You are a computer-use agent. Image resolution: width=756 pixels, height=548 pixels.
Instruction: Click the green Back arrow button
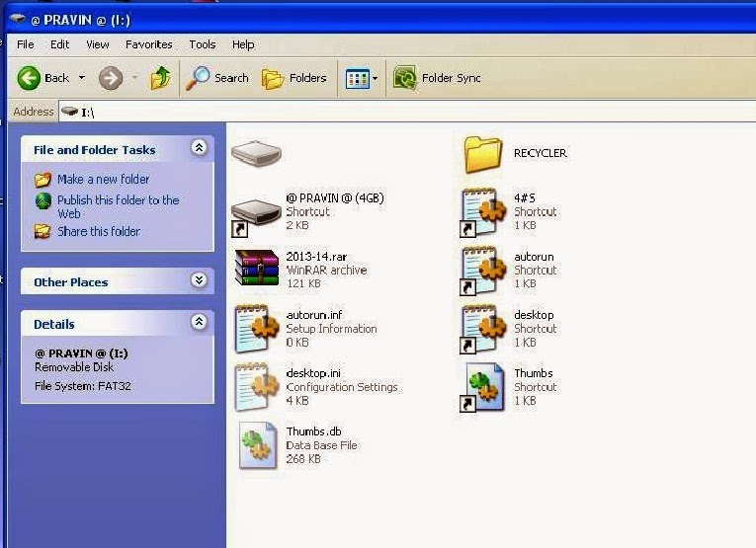coord(29,78)
